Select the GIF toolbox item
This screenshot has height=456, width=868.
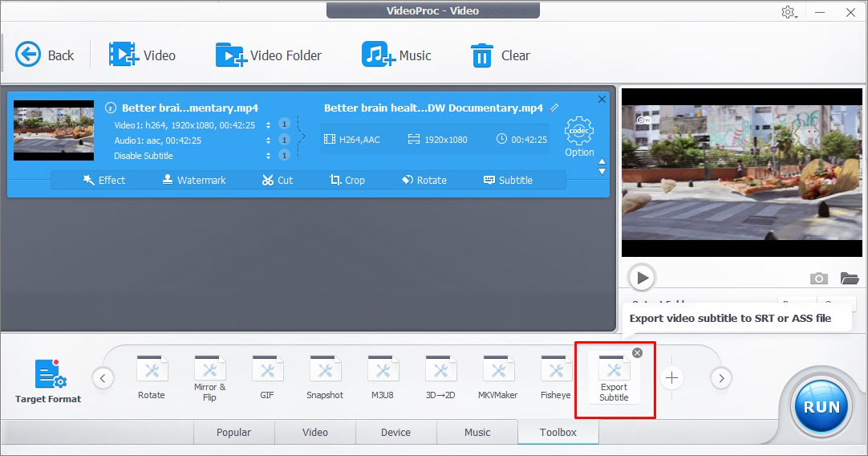click(x=267, y=378)
